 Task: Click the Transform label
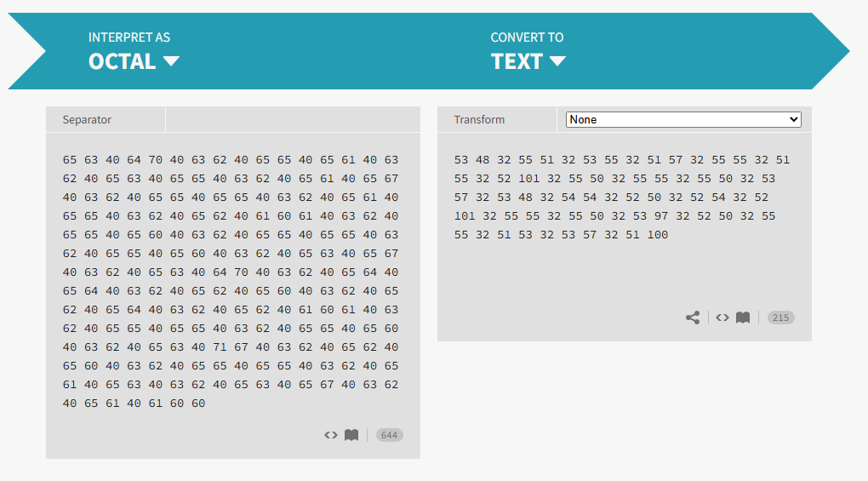479,120
